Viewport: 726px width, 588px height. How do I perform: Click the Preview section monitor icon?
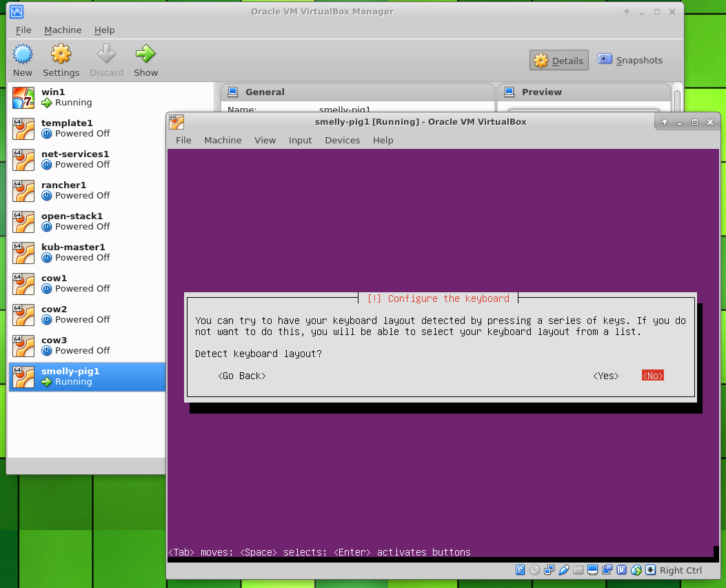tap(510, 92)
